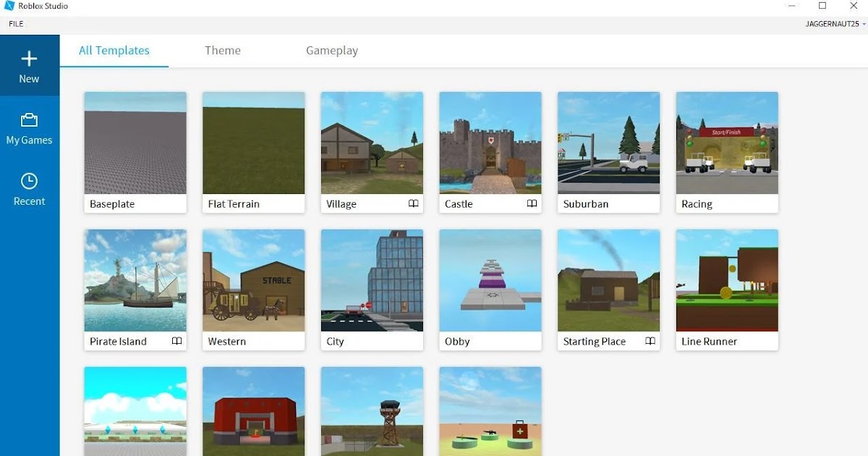
Task: Select the Line Runner template thumbnail
Action: click(727, 281)
